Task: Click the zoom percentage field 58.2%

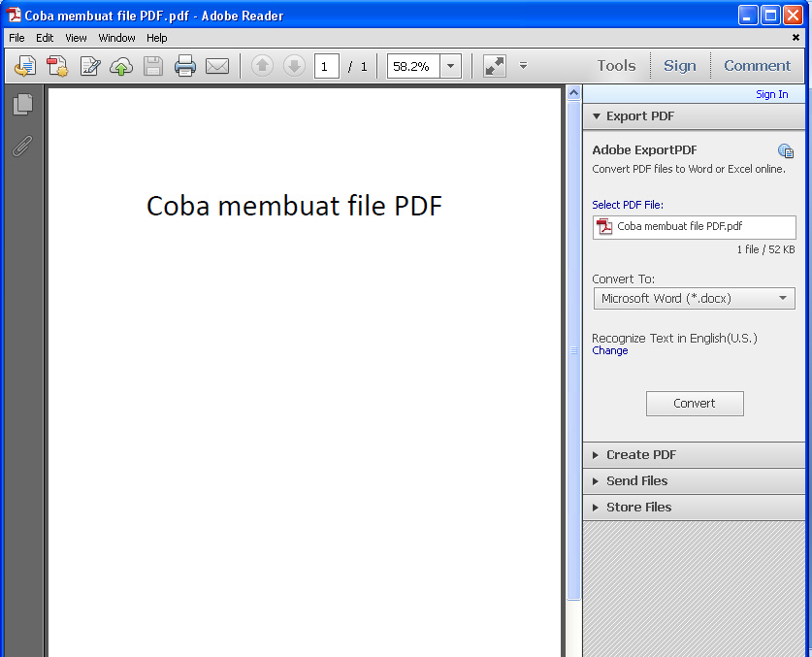Action: click(x=413, y=66)
